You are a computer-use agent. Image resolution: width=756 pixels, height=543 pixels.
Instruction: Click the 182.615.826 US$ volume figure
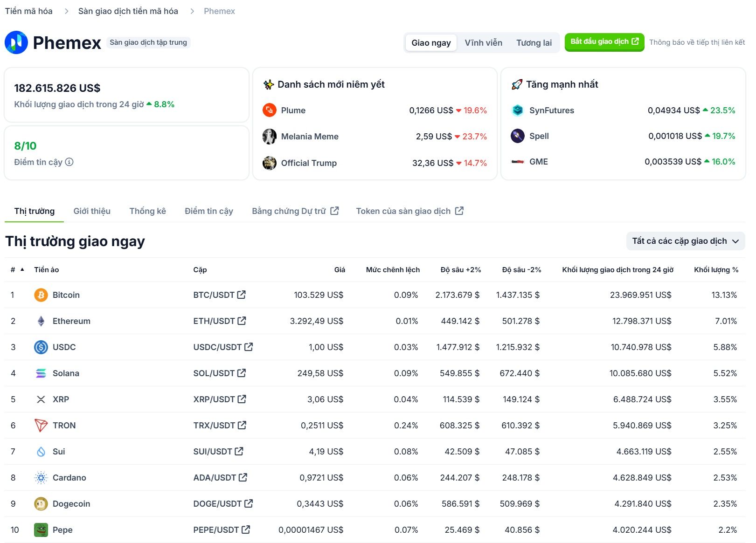click(57, 88)
